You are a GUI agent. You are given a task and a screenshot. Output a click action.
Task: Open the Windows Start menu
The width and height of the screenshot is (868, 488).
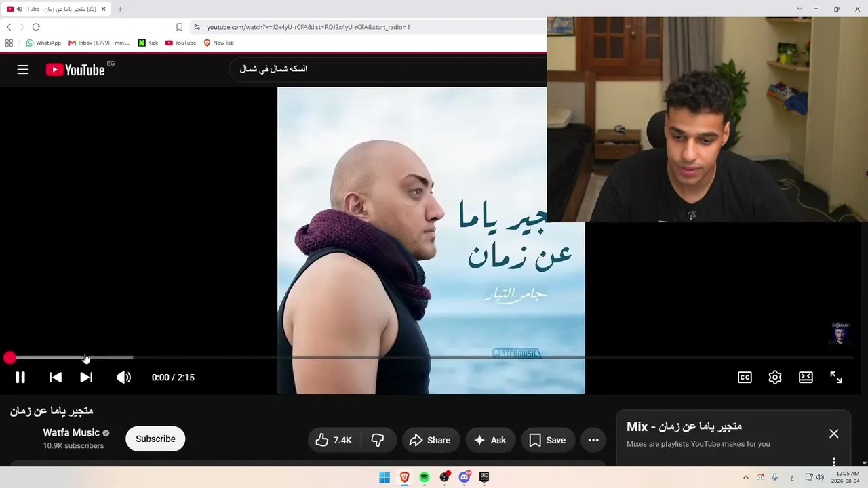[384, 477]
